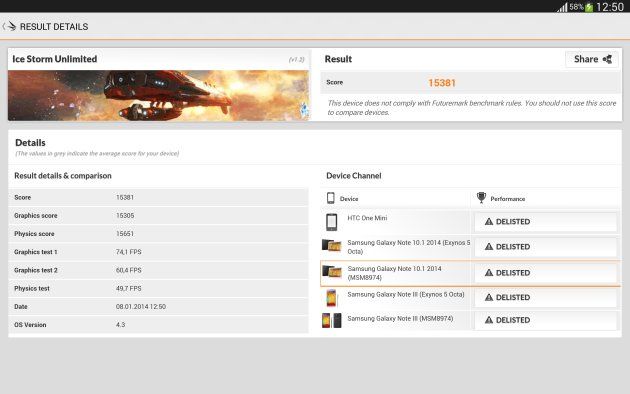
Task: Click the OS Version value 4.3
Action: click(121, 325)
